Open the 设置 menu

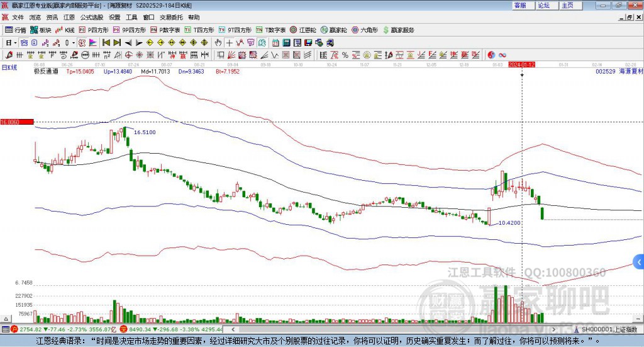point(114,17)
